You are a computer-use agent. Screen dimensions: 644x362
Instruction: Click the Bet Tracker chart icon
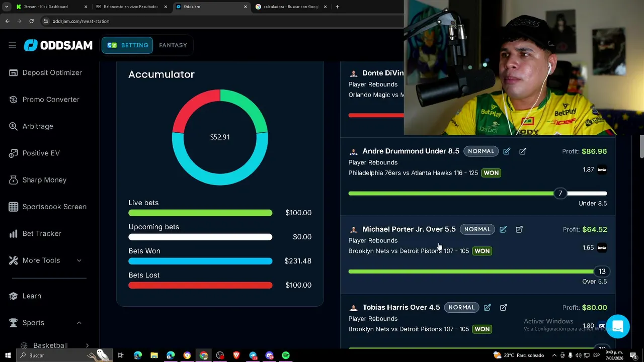tap(14, 234)
